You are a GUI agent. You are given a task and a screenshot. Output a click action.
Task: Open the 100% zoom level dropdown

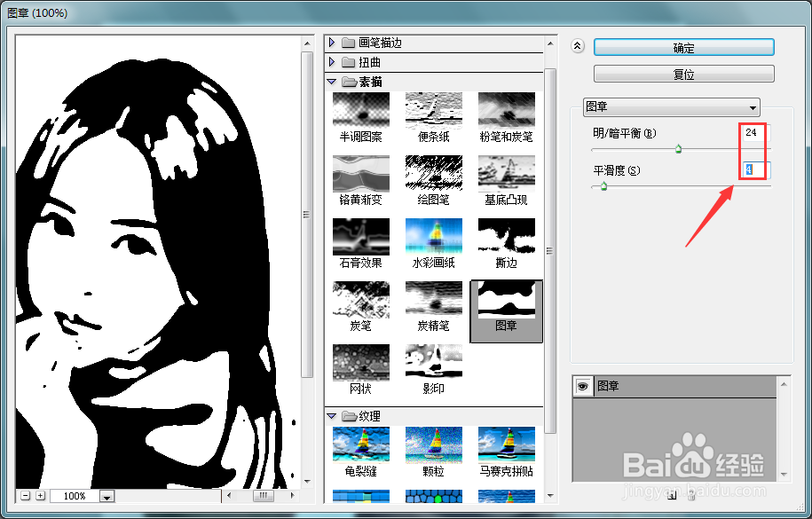pyautogui.click(x=106, y=497)
